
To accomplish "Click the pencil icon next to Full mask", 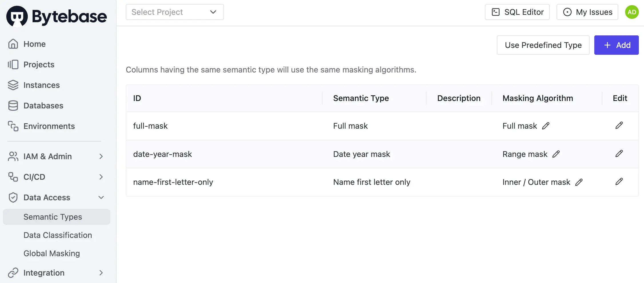I will pyautogui.click(x=546, y=126).
